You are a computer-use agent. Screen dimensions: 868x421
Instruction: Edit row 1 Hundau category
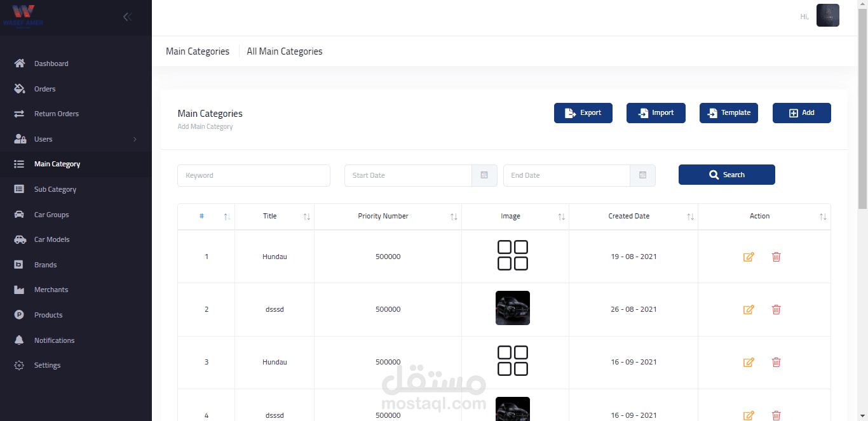point(749,257)
